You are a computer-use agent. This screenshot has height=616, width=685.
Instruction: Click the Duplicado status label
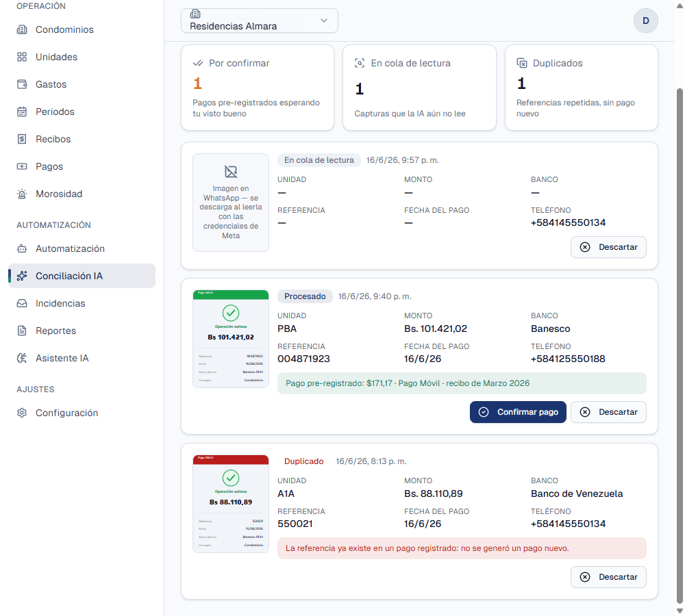(303, 461)
